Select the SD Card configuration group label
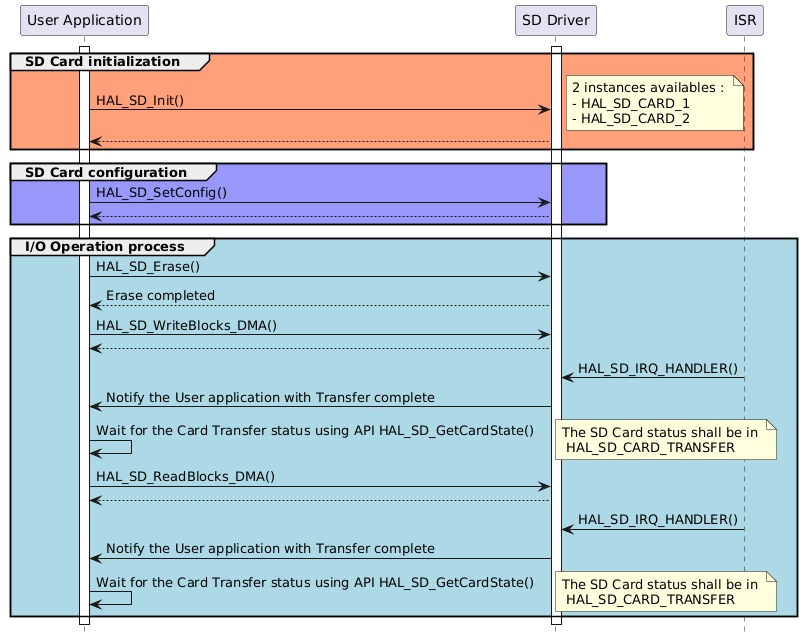The width and height of the screenshot is (802, 639). (x=106, y=172)
